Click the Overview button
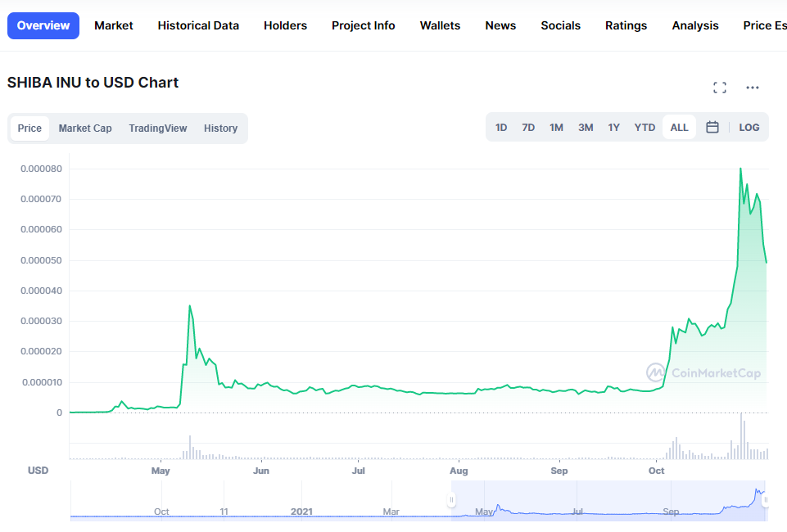The width and height of the screenshot is (787, 532). (43, 25)
